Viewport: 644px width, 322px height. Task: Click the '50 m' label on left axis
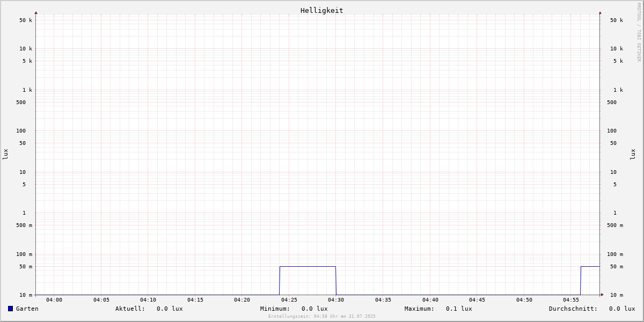(26, 267)
